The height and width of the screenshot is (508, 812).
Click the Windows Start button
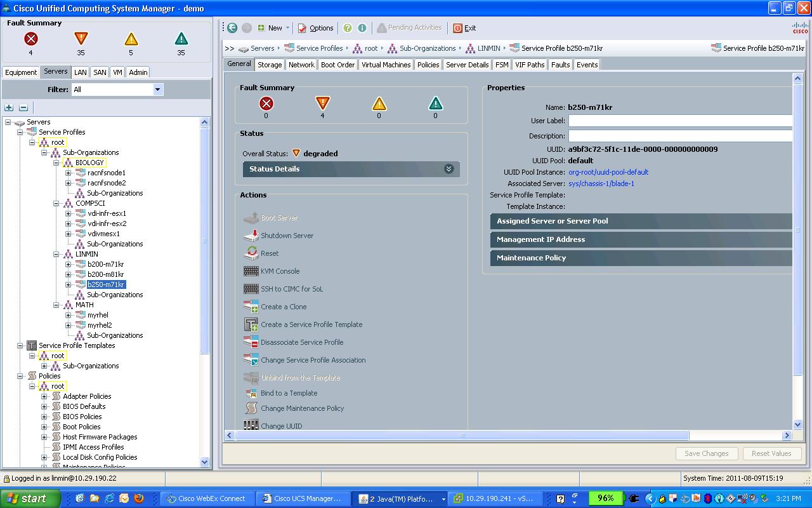pos(30,498)
